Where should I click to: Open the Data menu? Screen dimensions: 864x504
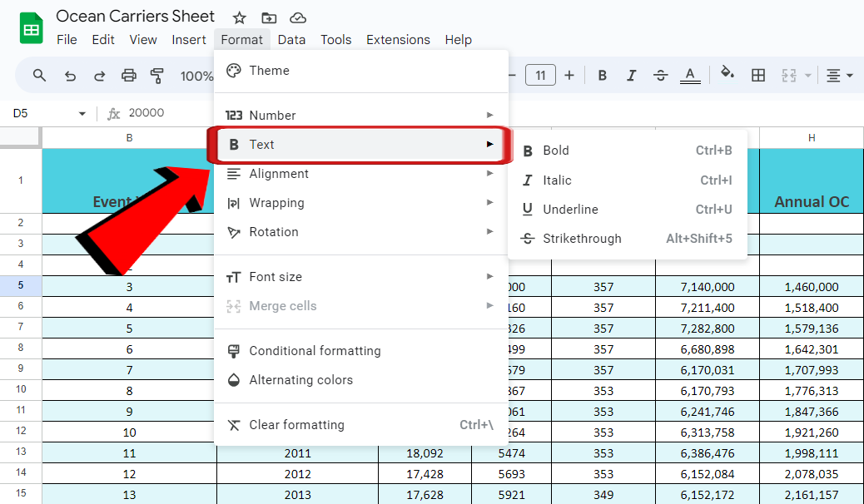[x=291, y=39]
